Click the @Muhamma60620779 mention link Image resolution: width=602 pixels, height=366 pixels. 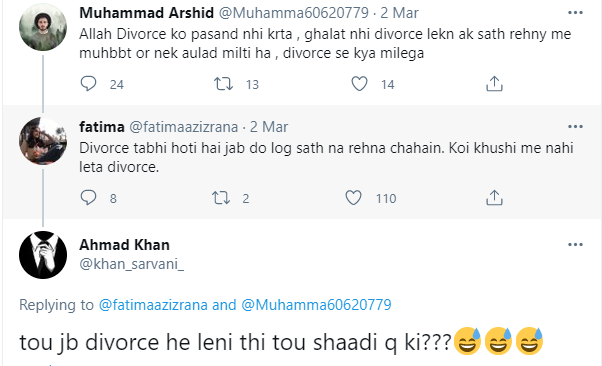coord(316,305)
